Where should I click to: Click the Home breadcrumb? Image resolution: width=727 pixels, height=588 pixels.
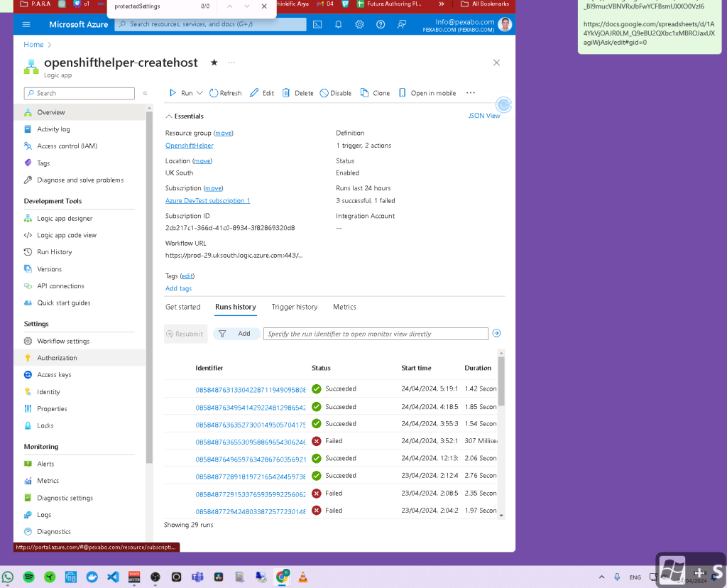coord(33,45)
